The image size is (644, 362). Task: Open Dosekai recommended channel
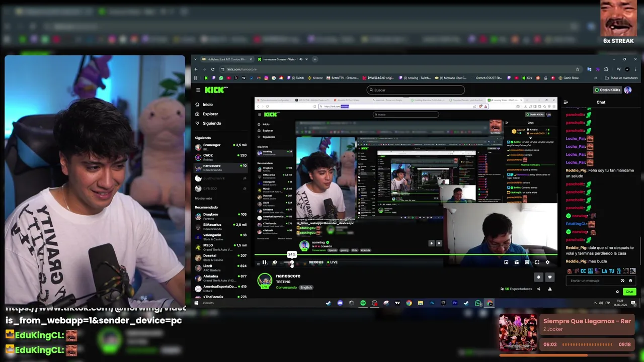221,257
